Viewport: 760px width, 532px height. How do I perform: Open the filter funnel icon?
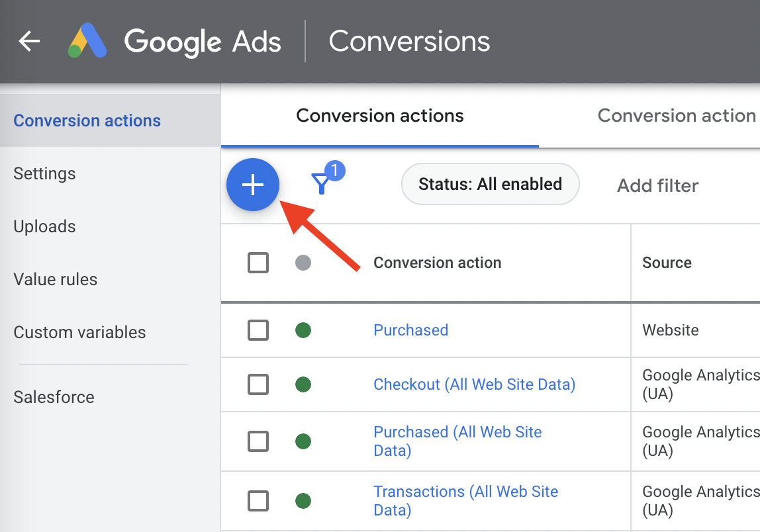321,183
